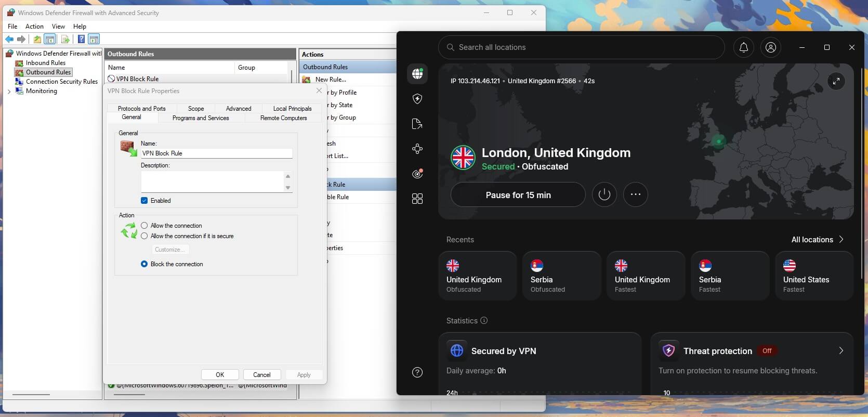This screenshot has height=417, width=868.
Task: Select Inbound Rules in firewall tree
Action: click(45, 63)
